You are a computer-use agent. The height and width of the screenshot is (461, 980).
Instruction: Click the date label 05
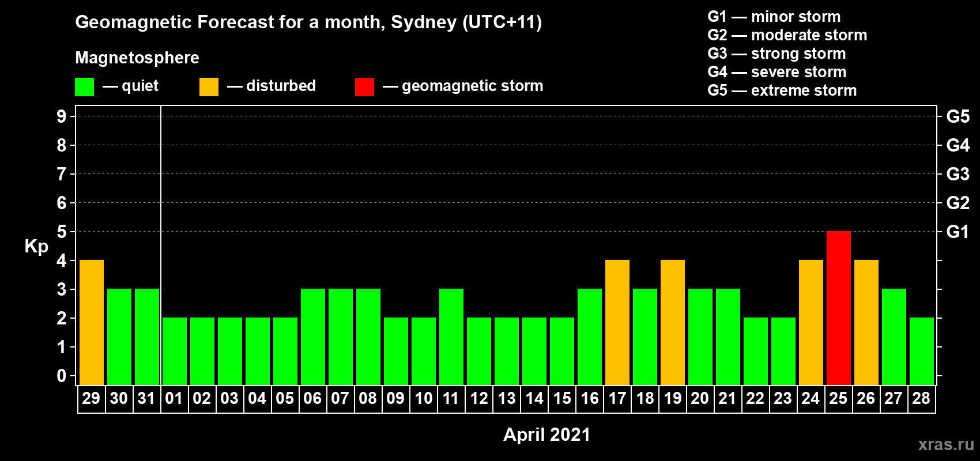(x=285, y=398)
